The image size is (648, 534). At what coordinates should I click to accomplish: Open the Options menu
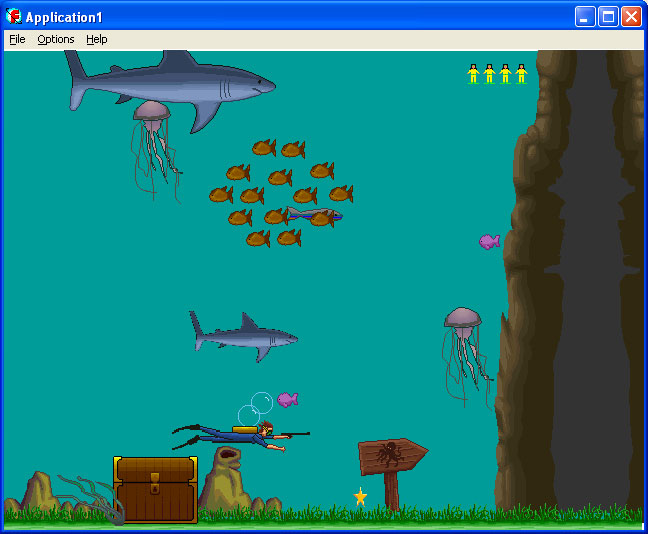(x=56, y=39)
